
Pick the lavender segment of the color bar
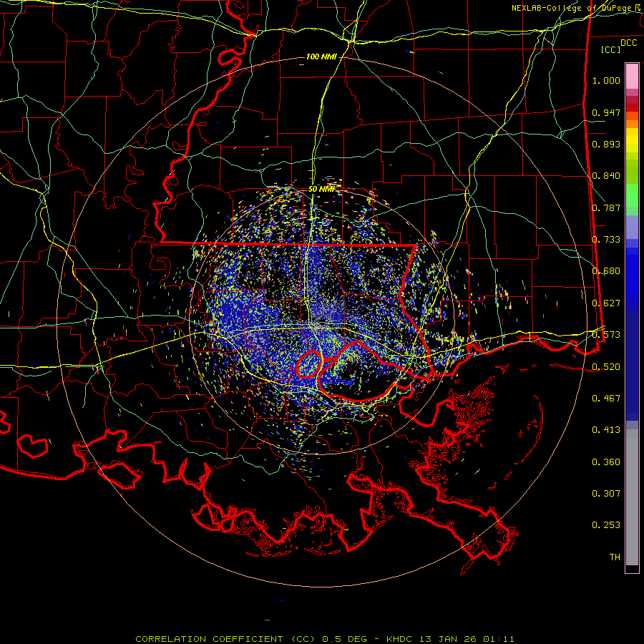pyautogui.click(x=632, y=227)
